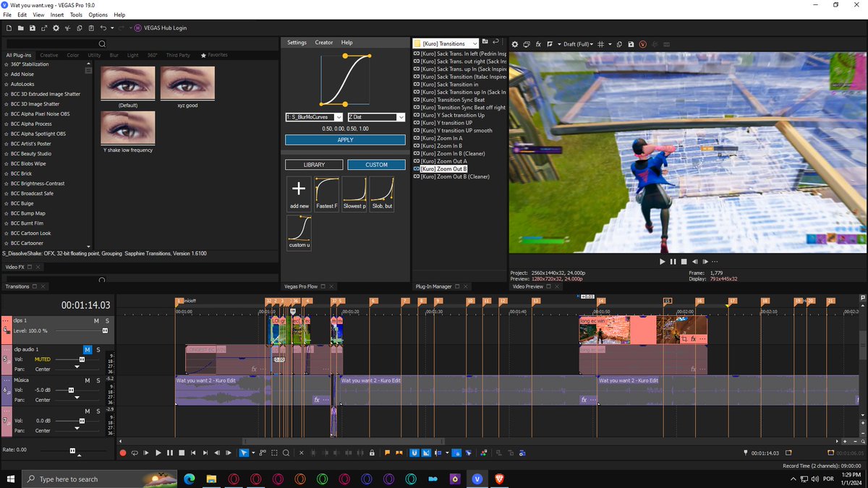Open the Tools menu
This screenshot has width=868, height=488.
[x=76, y=14]
